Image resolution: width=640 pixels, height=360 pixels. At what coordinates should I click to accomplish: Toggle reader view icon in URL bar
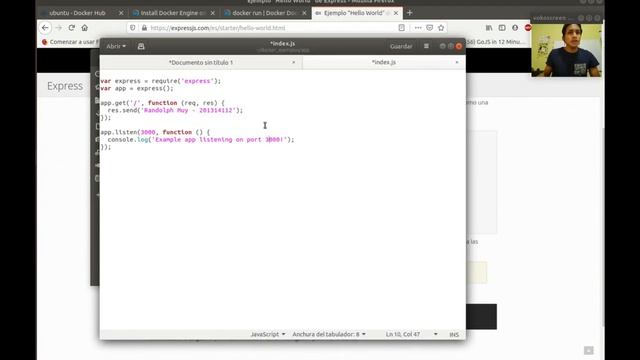[x=402, y=28]
